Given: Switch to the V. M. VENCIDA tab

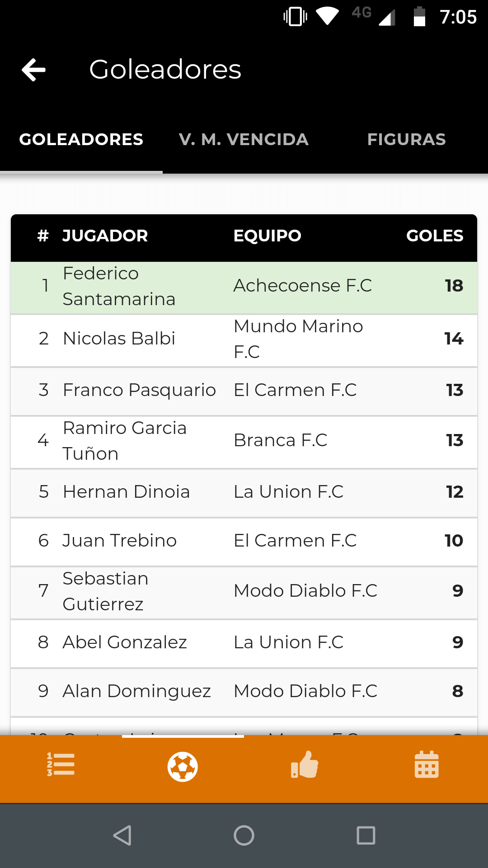Looking at the screenshot, I should (244, 140).
